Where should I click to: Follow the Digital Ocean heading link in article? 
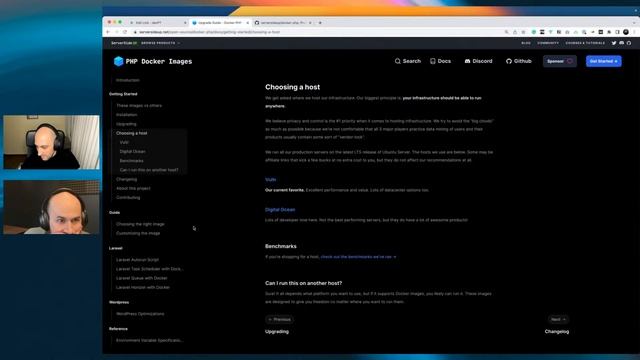point(280,210)
